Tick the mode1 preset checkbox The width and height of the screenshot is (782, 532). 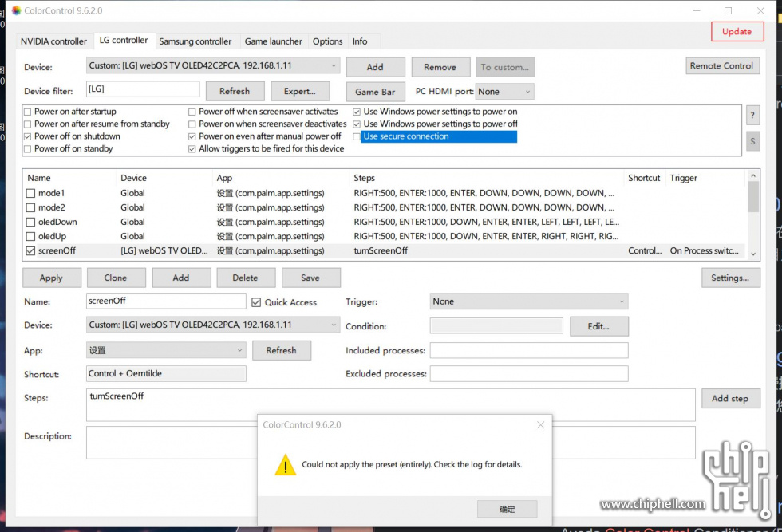[30, 193]
